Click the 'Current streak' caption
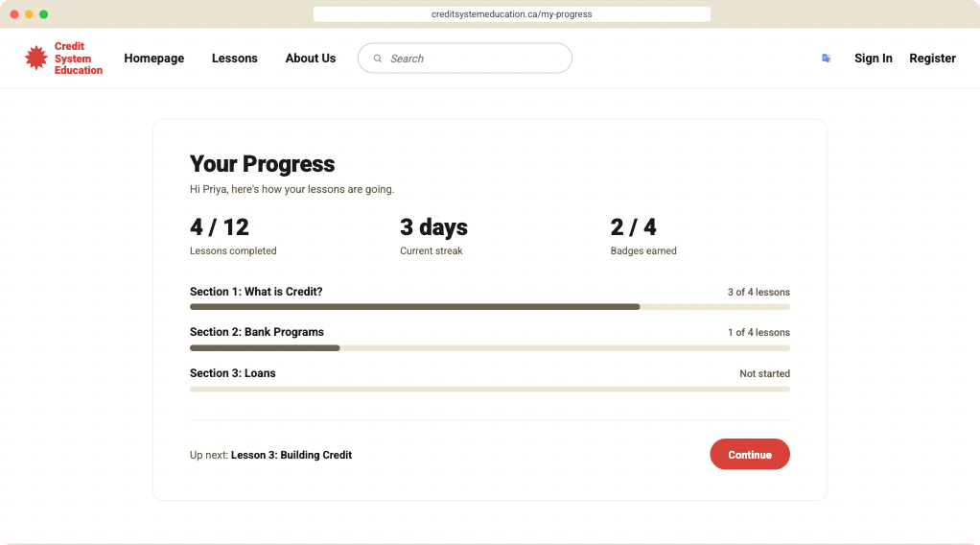Viewport: 980px width, 545px height. [432, 251]
